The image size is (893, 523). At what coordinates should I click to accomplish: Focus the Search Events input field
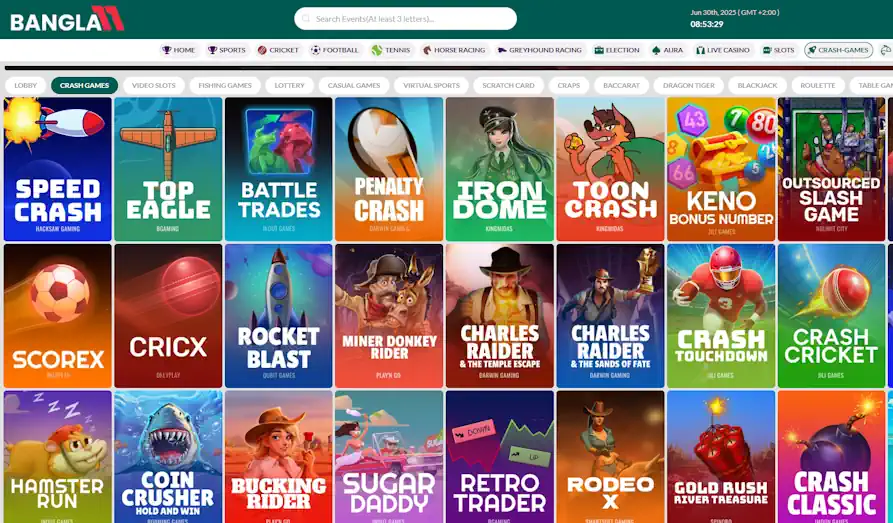coord(405,19)
